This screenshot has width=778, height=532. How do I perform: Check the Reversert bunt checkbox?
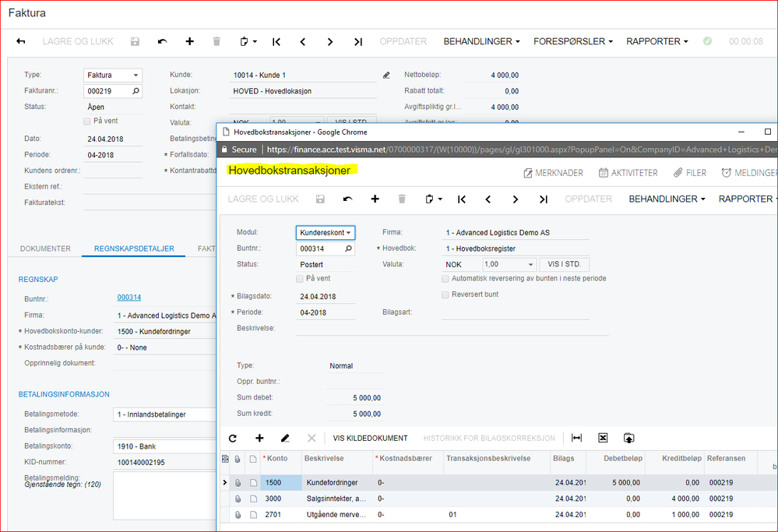pos(445,294)
